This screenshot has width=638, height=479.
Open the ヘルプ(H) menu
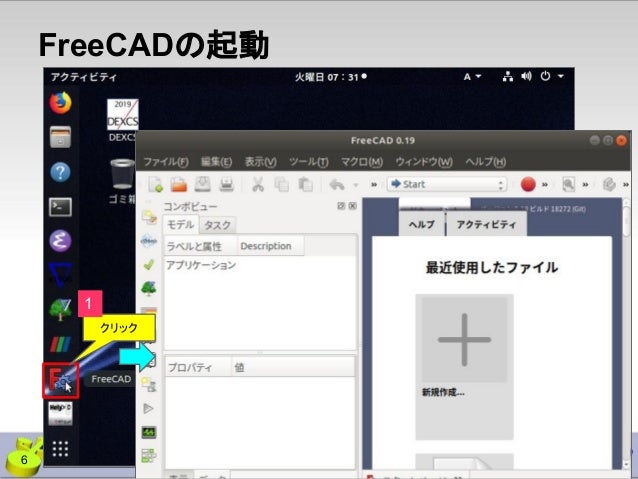click(485, 162)
